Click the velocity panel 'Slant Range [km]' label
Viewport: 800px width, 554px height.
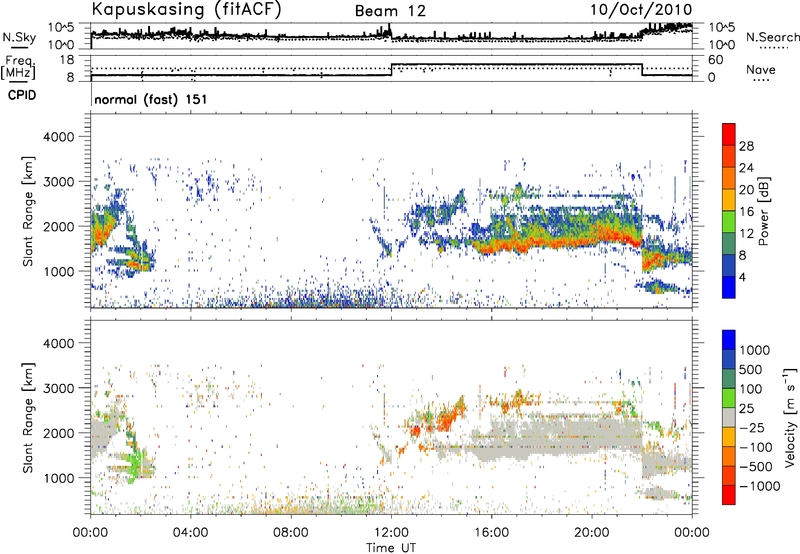click(x=28, y=417)
